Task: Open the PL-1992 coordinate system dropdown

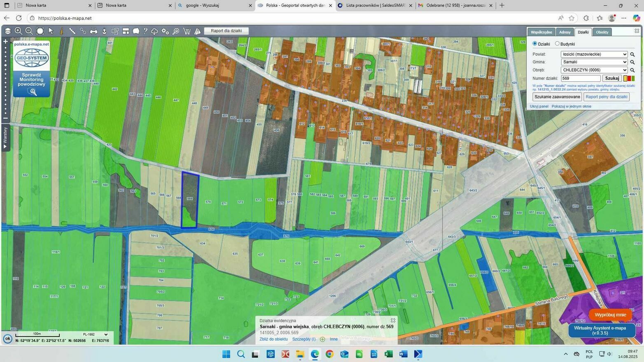Action: [95, 334]
